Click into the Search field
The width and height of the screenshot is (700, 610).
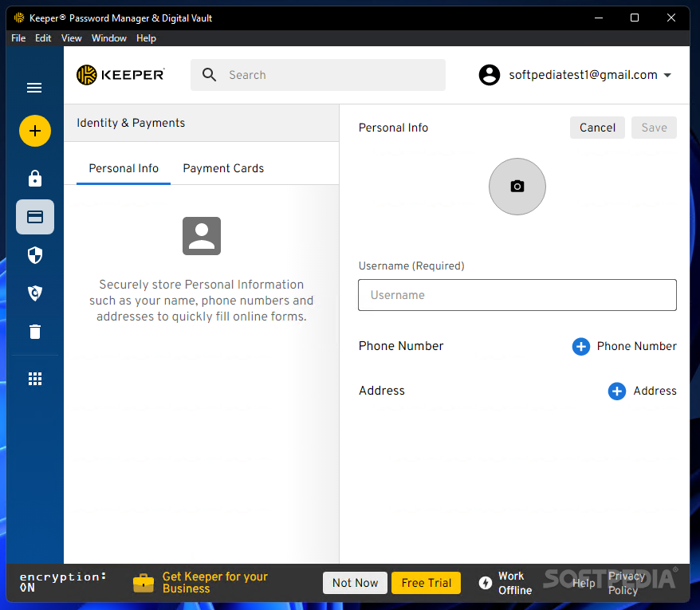(318, 75)
